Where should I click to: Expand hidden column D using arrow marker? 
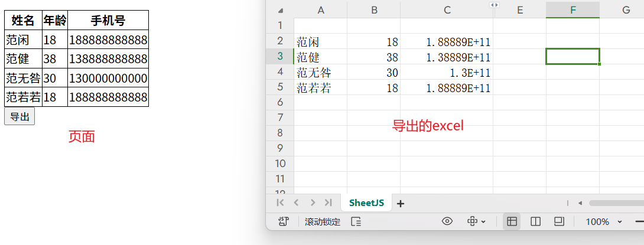pyautogui.click(x=495, y=5)
